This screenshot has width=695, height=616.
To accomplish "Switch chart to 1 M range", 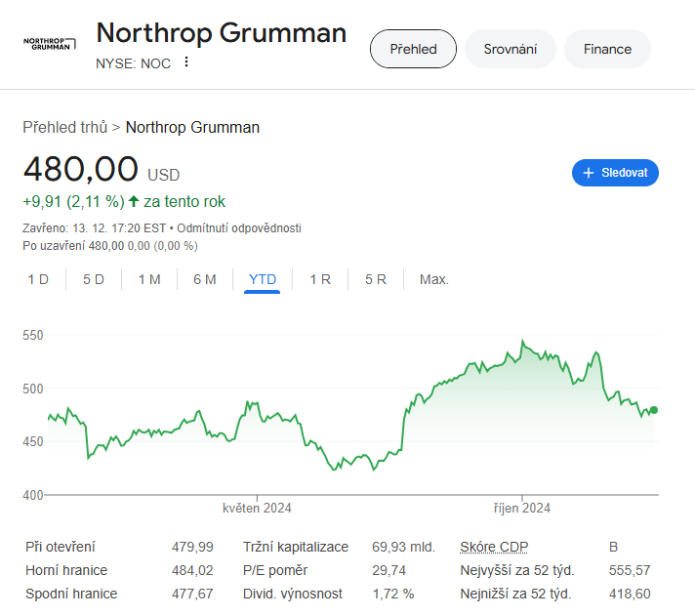I will 149,279.
